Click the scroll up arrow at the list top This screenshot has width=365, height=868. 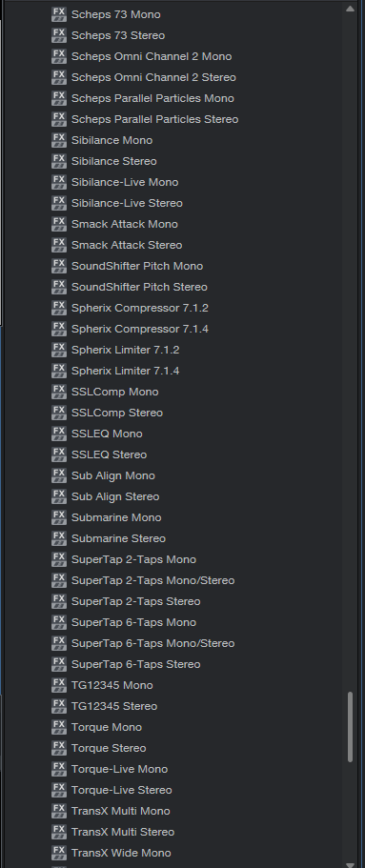coord(350,9)
